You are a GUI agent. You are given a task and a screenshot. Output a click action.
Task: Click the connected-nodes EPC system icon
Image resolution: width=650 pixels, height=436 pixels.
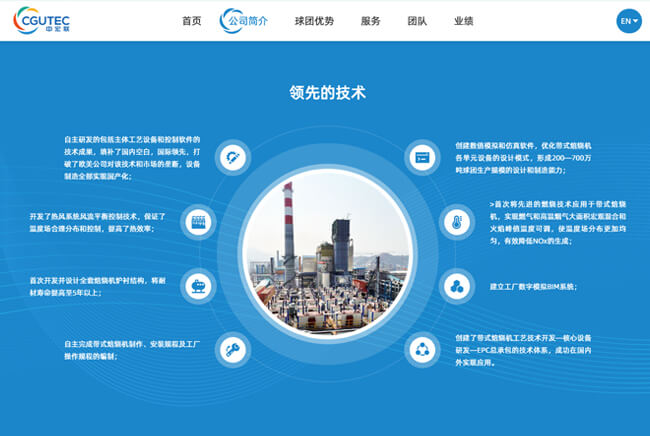[x=423, y=350]
